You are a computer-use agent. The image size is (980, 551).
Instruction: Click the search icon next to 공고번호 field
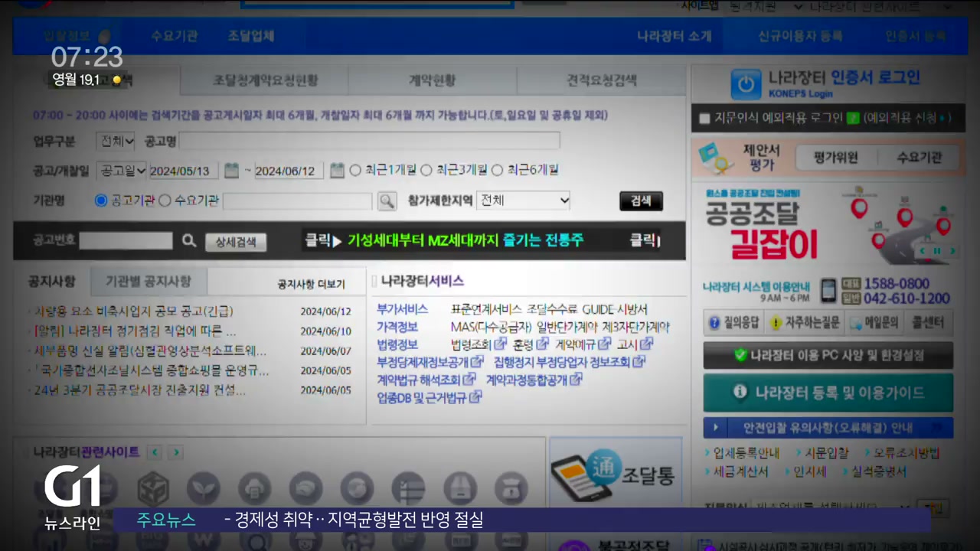(x=189, y=241)
